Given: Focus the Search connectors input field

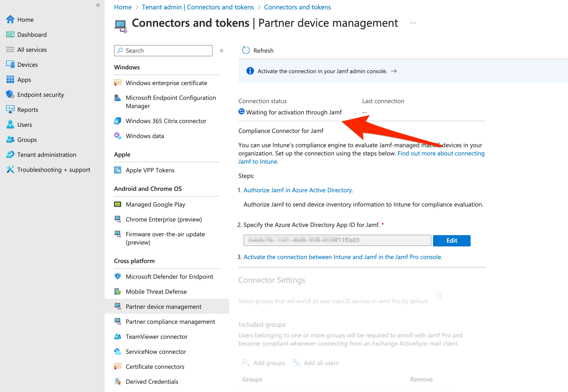Looking at the screenshot, I should (163, 51).
